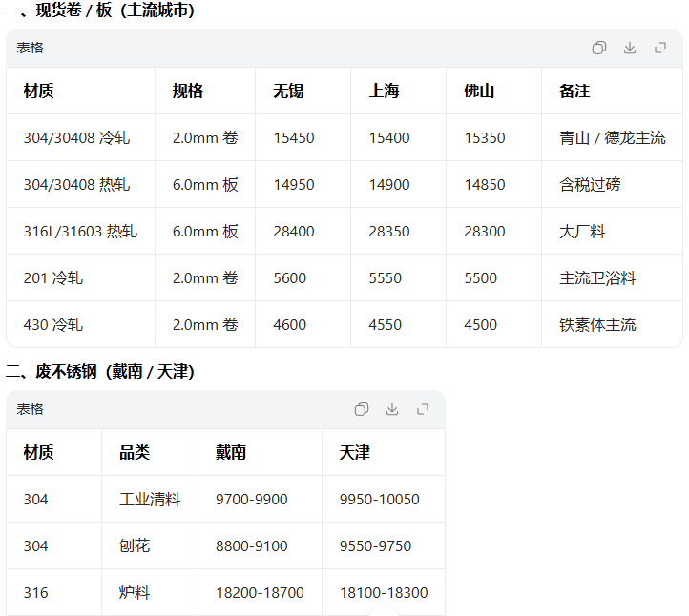Viewport: 689px width, 616px height.
Task: Download the 废不锈钢 table
Action: click(392, 409)
